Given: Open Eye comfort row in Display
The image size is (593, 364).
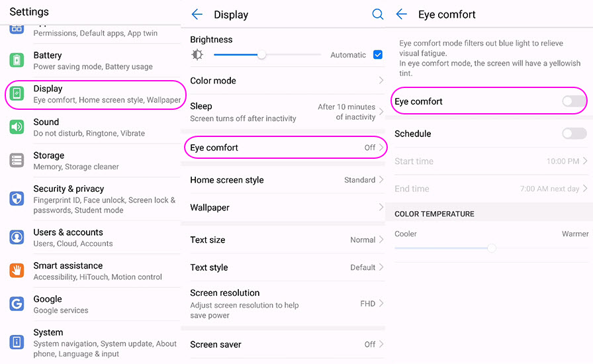Looking at the screenshot, I should click(x=285, y=148).
